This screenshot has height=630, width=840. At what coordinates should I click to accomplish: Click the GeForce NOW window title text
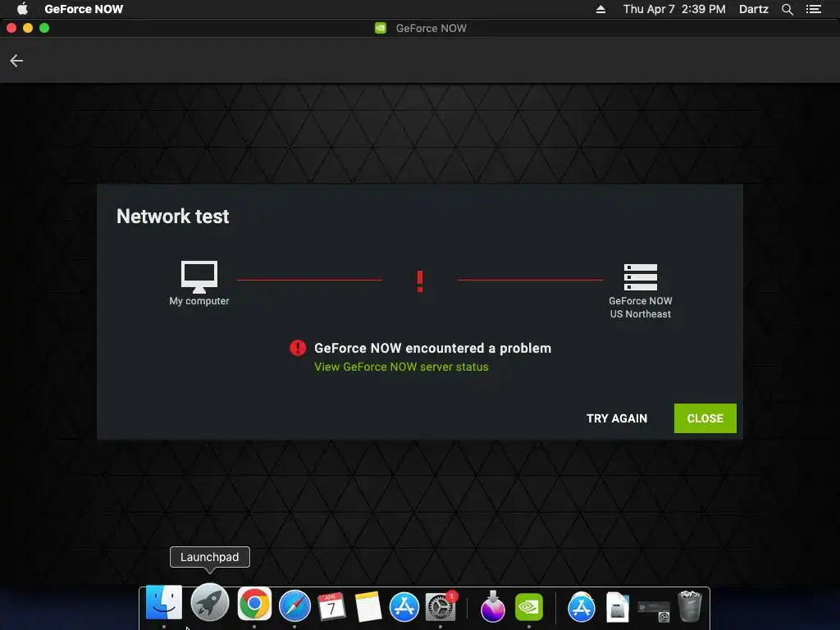pos(431,29)
